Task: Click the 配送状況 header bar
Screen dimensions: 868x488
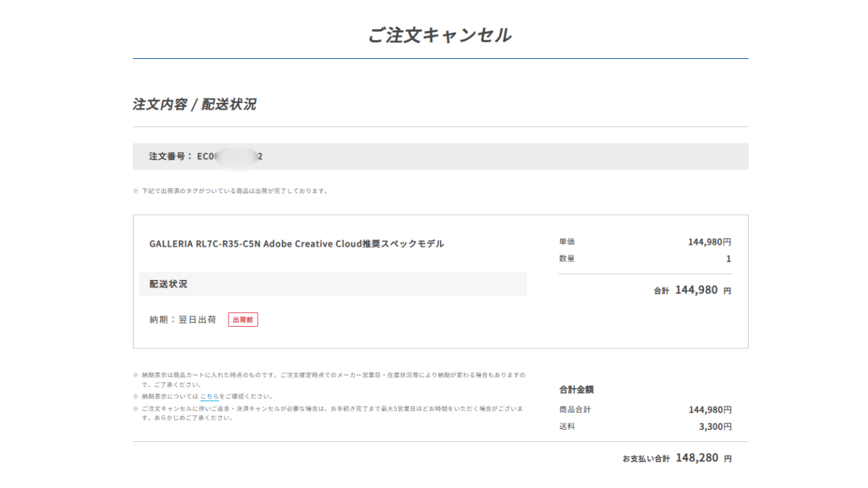Action: [x=332, y=284]
